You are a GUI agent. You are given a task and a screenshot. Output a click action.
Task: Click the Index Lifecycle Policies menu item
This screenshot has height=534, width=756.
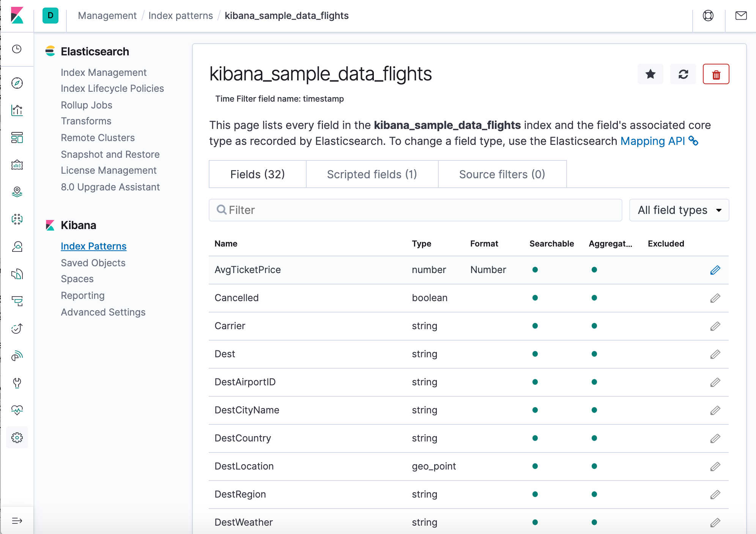click(x=113, y=88)
